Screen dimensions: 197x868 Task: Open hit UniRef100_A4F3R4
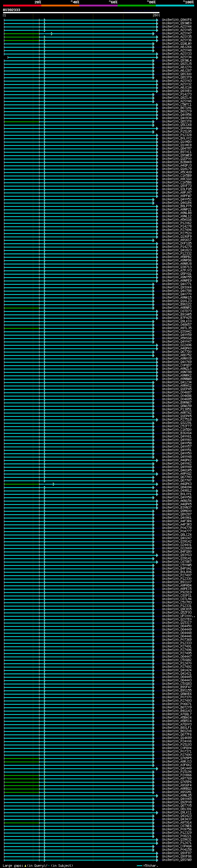(x=177, y=521)
